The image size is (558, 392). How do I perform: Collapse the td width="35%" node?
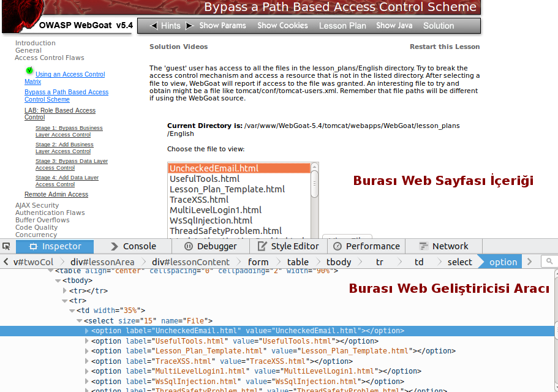click(72, 311)
